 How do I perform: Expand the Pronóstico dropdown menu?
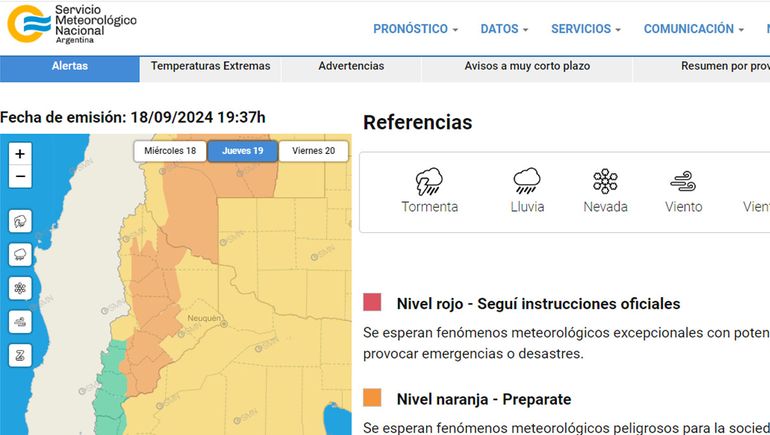415,29
